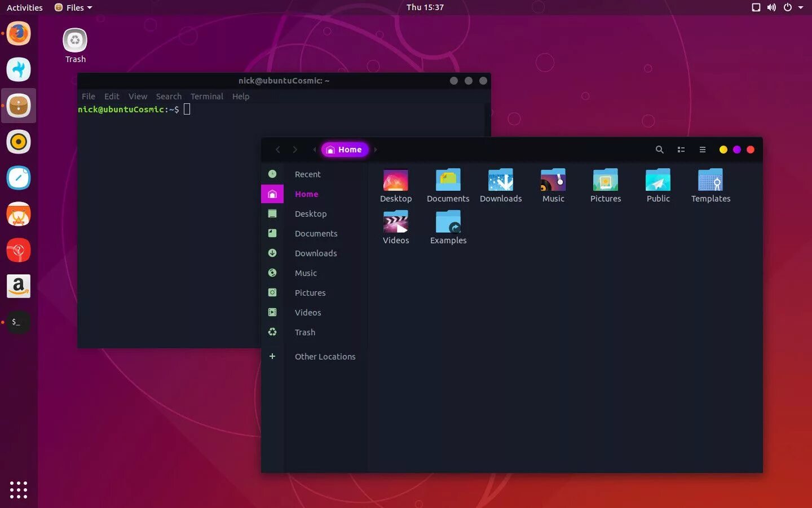
Task: Click the Home path bar button
Action: click(x=345, y=150)
